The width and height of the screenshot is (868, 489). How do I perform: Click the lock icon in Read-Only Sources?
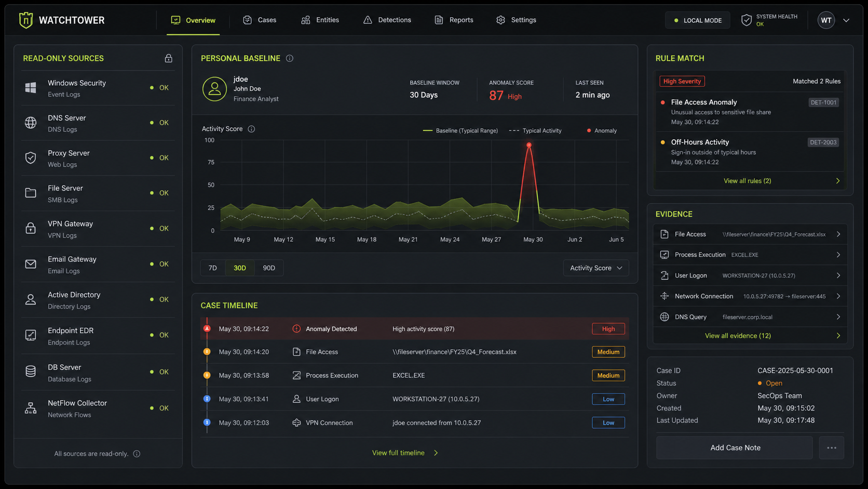click(x=168, y=58)
